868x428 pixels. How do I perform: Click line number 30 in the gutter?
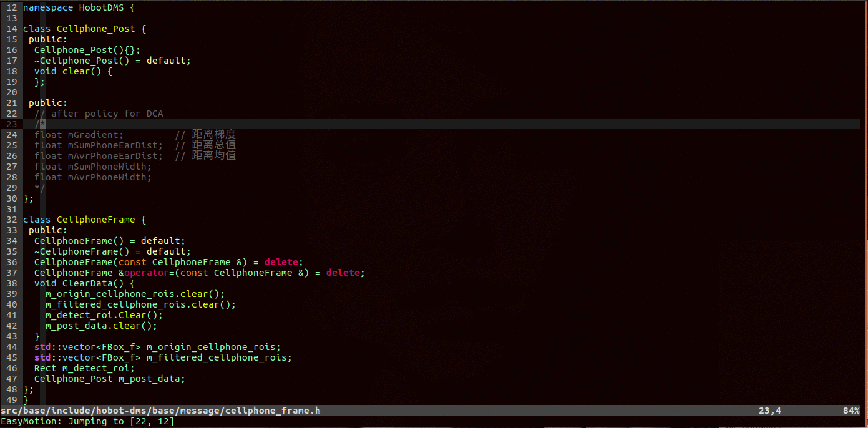11,199
